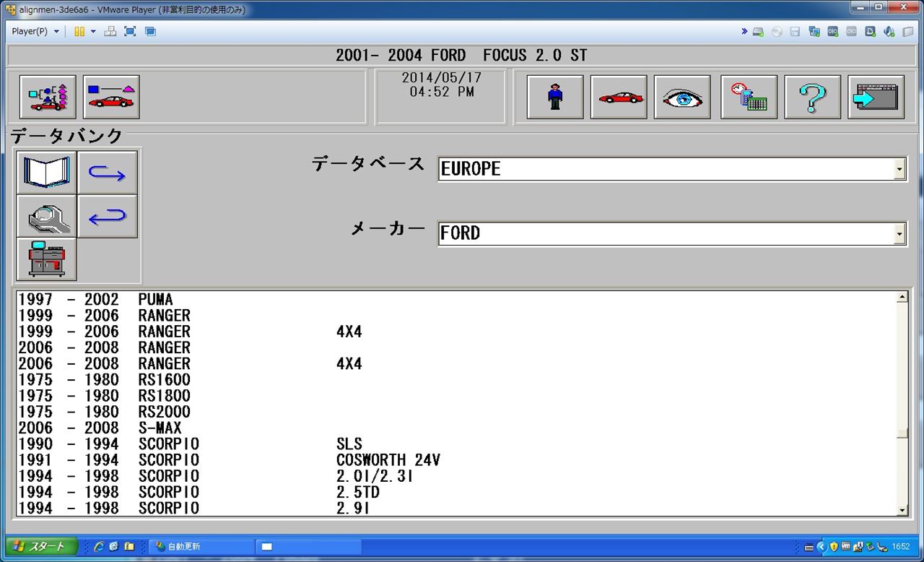The image size is (924, 562).
Task: Expand hidden tray icons arrow
Action: coord(821,547)
